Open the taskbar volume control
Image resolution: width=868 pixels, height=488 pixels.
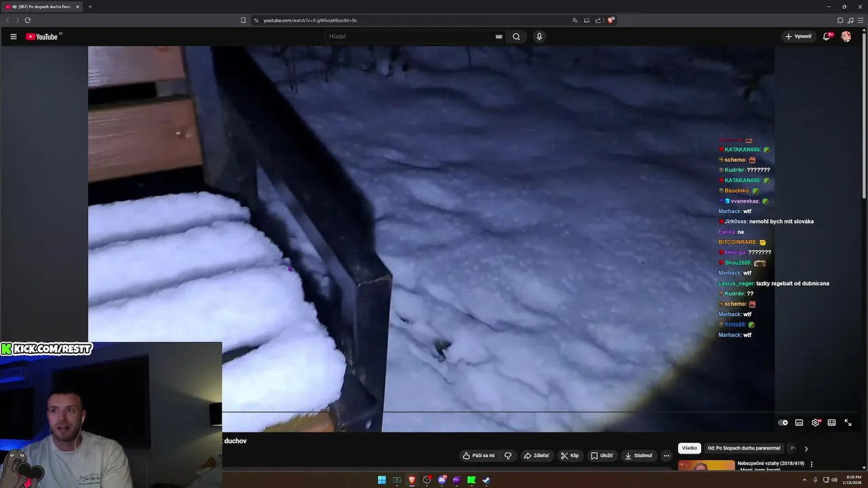[x=834, y=480]
